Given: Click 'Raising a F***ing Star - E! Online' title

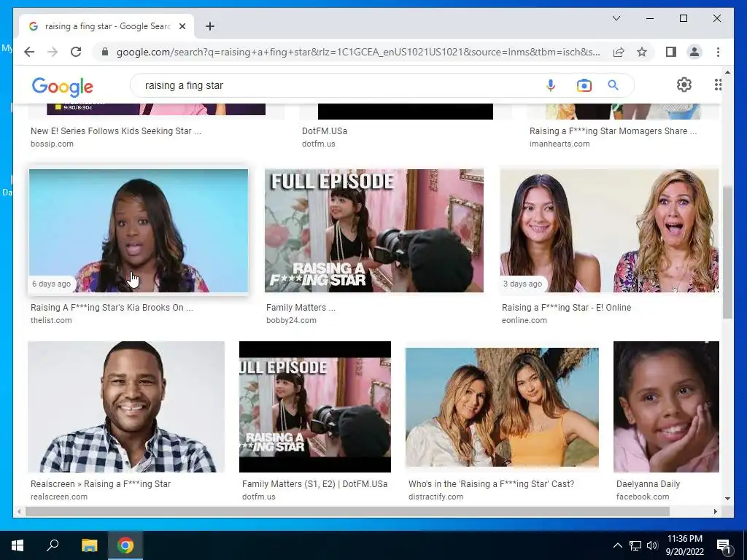Looking at the screenshot, I should pos(566,308).
